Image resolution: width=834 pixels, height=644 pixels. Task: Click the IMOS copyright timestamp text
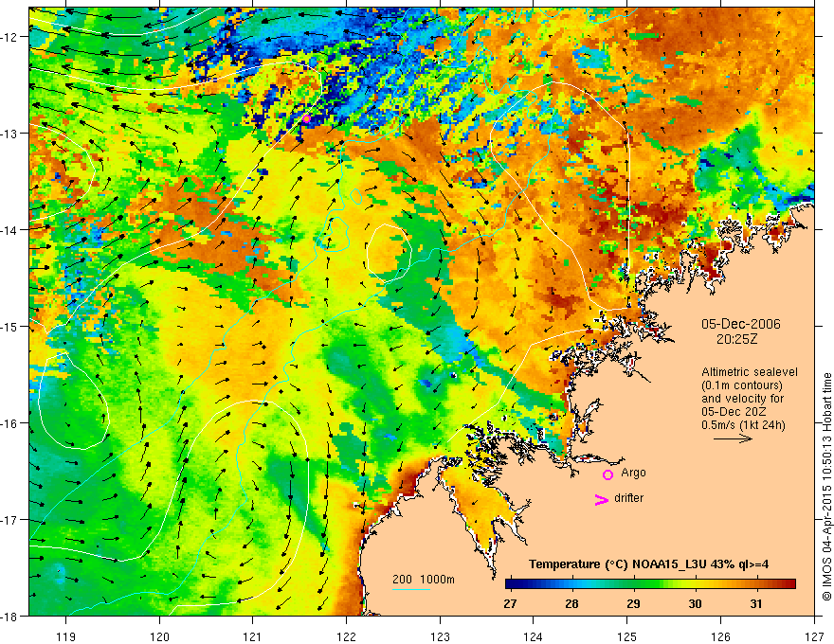point(826,487)
